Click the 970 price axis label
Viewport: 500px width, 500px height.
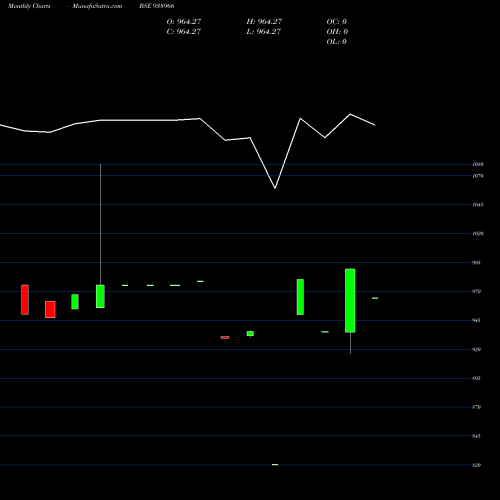[477, 291]
